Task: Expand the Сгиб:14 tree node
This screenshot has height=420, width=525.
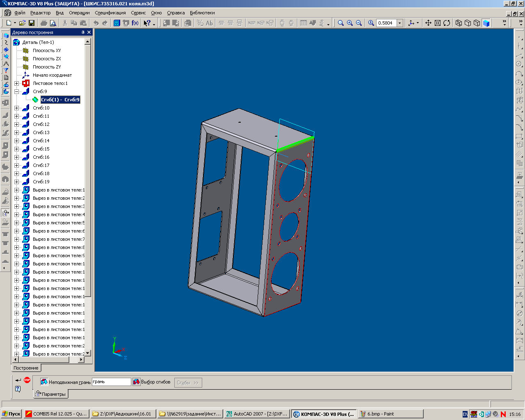Action: [17, 141]
